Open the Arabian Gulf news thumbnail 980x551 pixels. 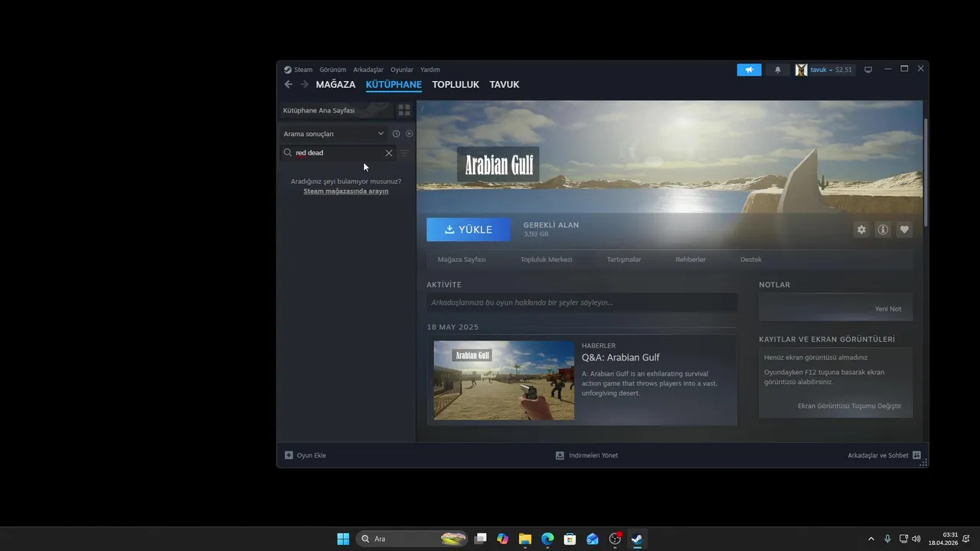pyautogui.click(x=504, y=380)
